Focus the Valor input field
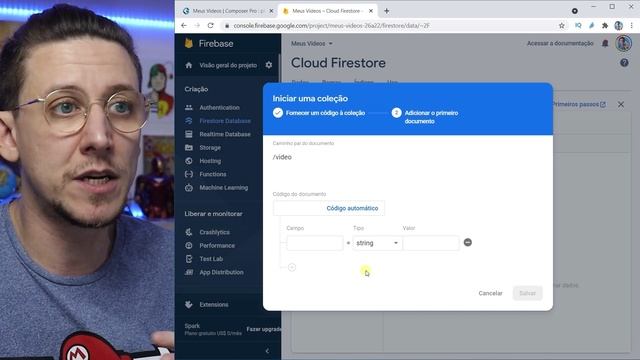Viewport: 640px width, 360px height. (x=431, y=243)
